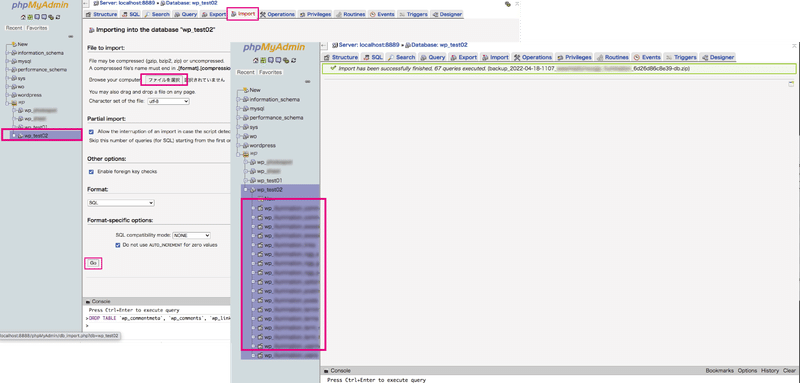
Task: Click wordpress database icon in right tree
Action: tap(246, 145)
